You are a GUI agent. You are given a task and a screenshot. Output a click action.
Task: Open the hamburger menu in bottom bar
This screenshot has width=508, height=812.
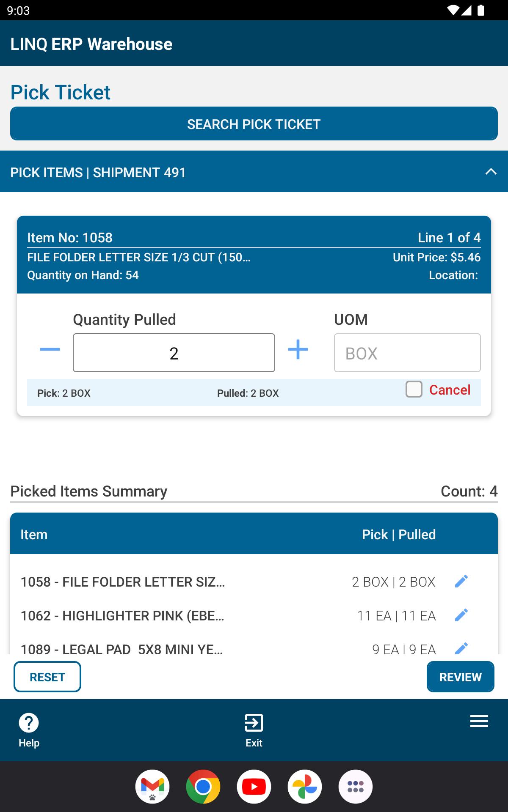pos(479,721)
